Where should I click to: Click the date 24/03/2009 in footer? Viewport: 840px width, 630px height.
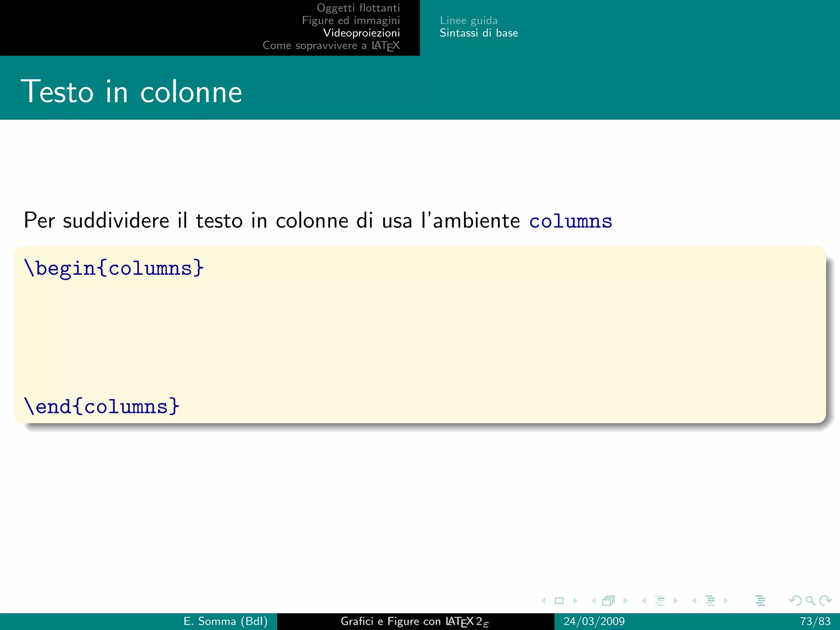[594, 621]
